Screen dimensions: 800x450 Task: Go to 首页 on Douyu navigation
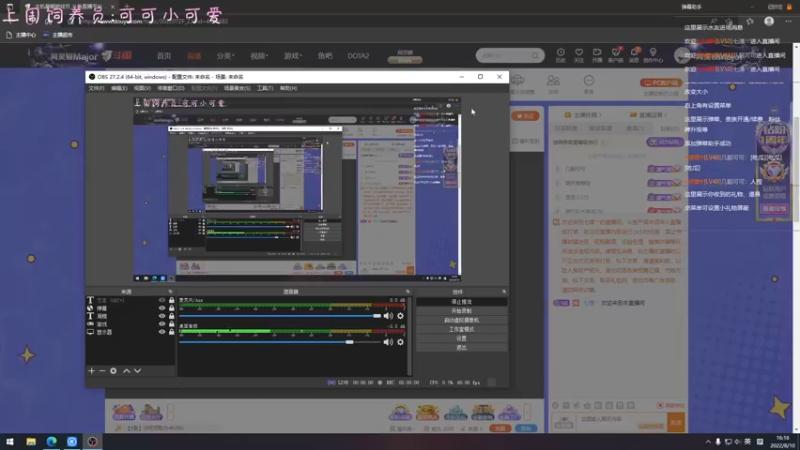[x=164, y=56]
